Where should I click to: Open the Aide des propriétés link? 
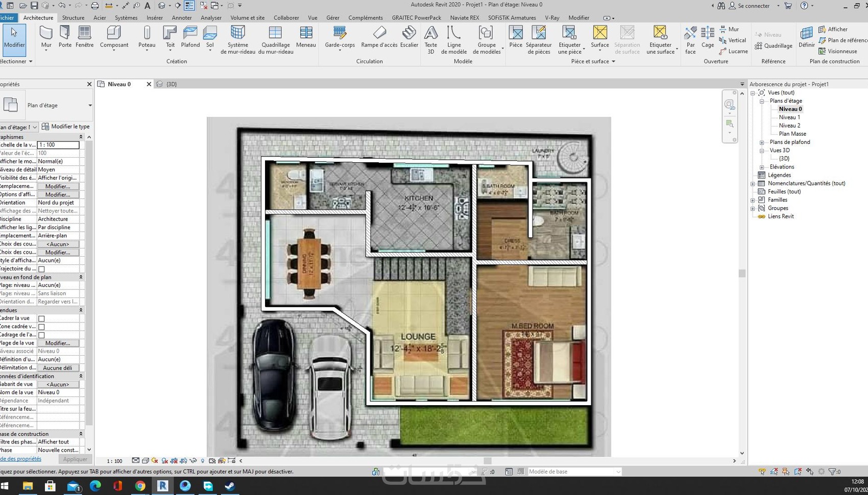point(20,459)
